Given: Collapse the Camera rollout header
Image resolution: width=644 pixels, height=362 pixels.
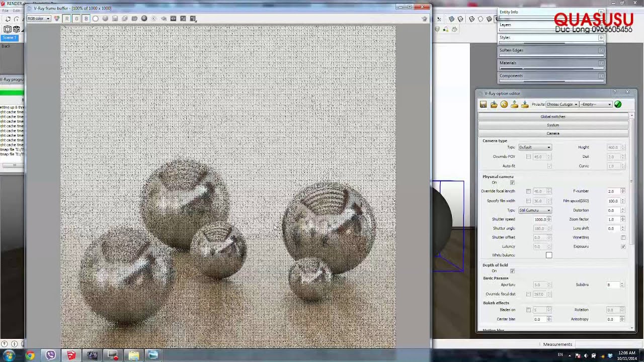Looking at the screenshot, I should tap(553, 133).
